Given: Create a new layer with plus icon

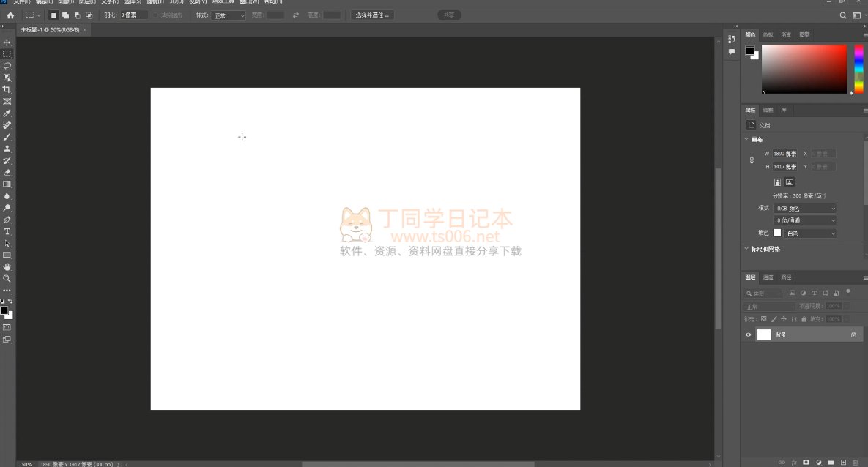Looking at the screenshot, I should (x=843, y=463).
